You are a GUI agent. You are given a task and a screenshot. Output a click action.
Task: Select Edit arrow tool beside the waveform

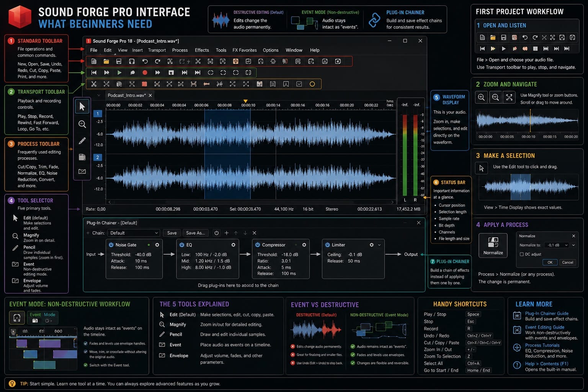[x=82, y=106]
